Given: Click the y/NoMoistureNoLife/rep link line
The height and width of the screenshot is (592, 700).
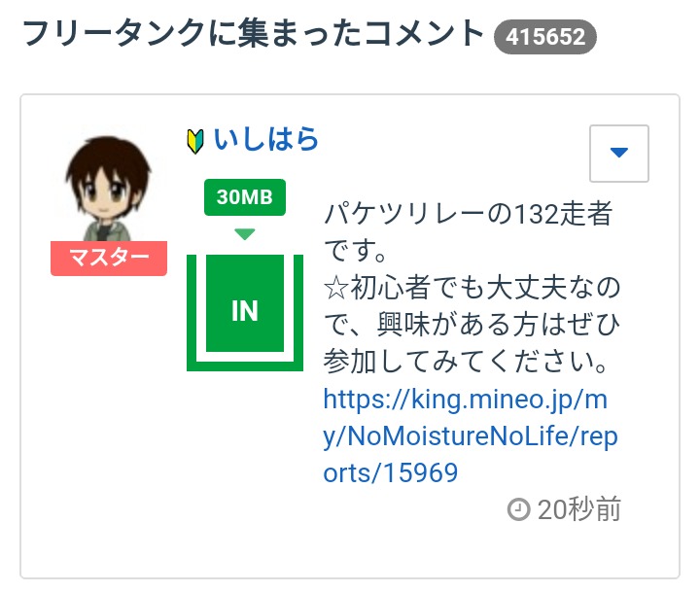Looking at the screenshot, I should [x=471, y=436].
